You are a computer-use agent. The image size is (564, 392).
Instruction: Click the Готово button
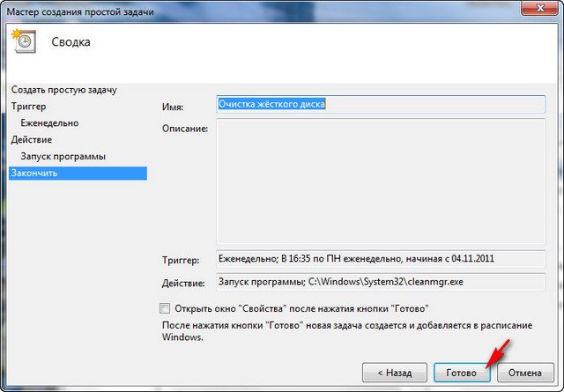(x=462, y=373)
